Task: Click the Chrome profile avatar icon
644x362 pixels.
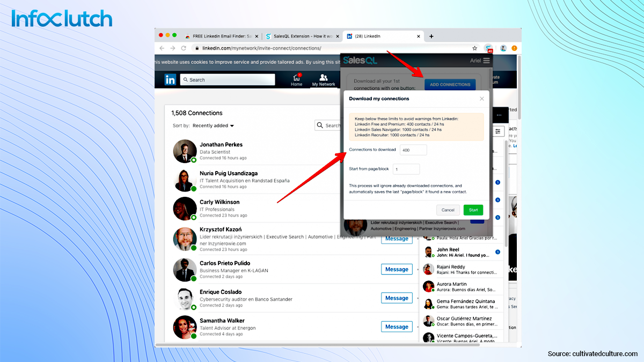Action: (x=503, y=48)
